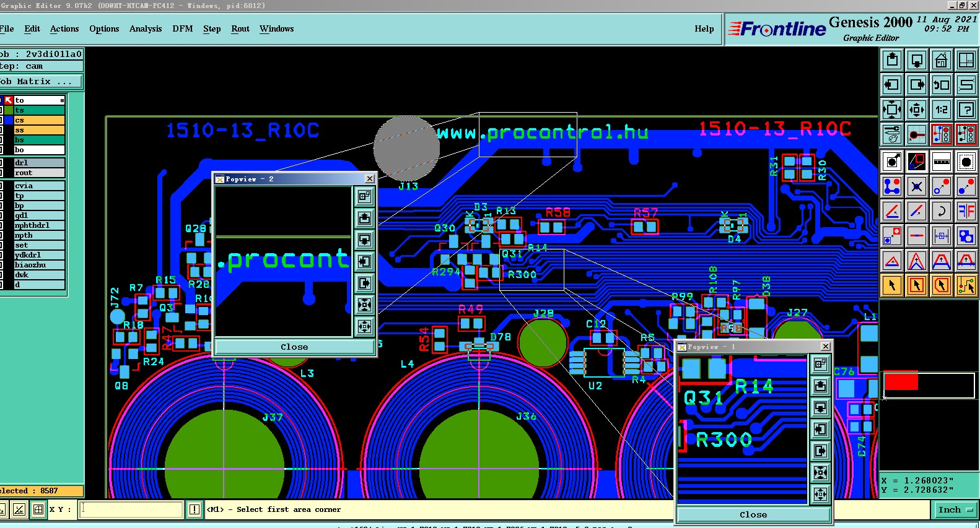This screenshot has height=528, width=980.
Task: Toggle the visibility box for layer ts
Action: point(1,110)
